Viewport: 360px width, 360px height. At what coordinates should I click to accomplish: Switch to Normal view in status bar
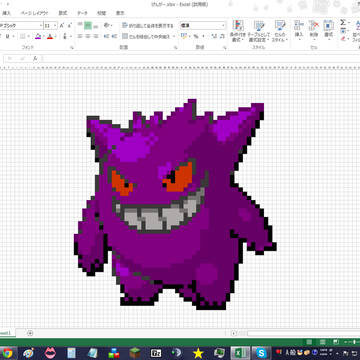(x=309, y=342)
